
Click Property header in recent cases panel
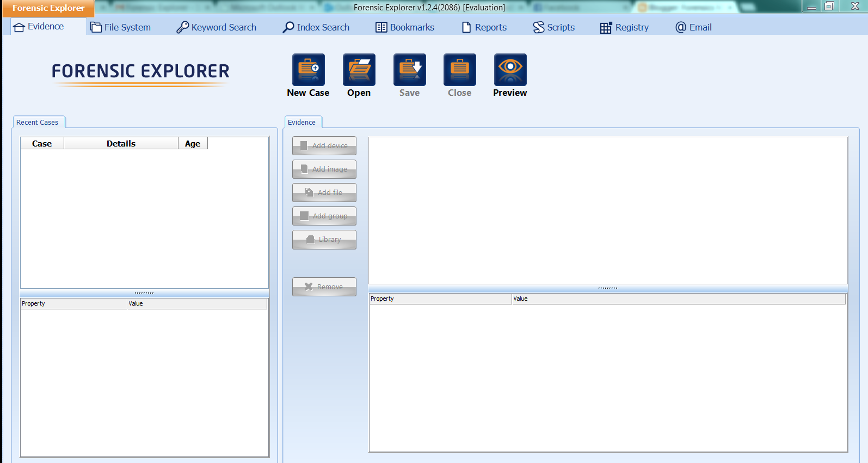point(73,303)
